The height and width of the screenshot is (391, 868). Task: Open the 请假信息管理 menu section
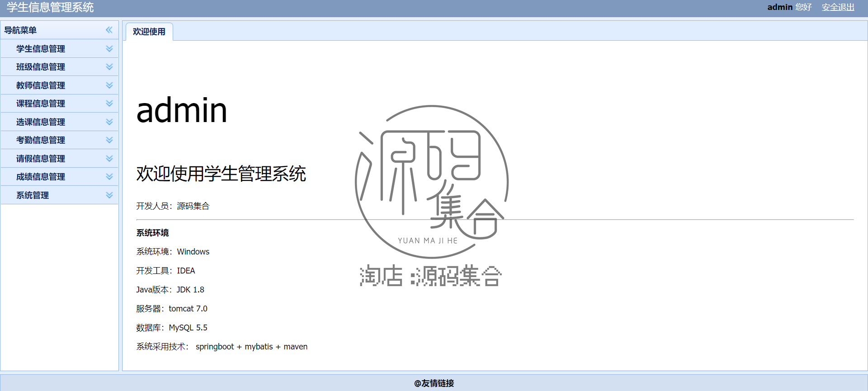click(60, 158)
